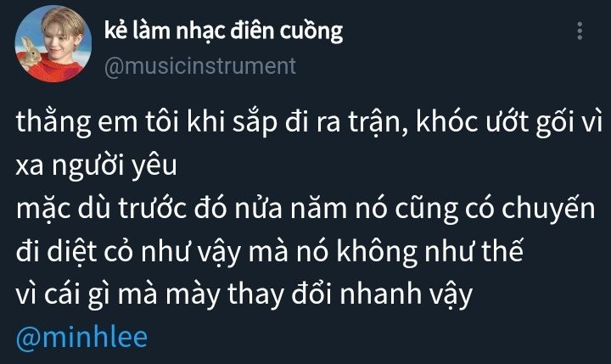Click the words nhanh vậy in last sentence
The image size is (611, 364).
tap(406, 294)
